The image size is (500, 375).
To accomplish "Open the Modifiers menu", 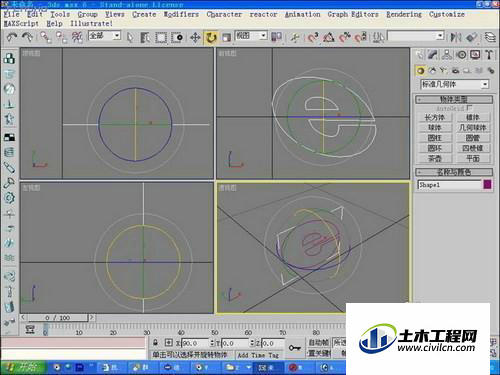I will pos(181,14).
